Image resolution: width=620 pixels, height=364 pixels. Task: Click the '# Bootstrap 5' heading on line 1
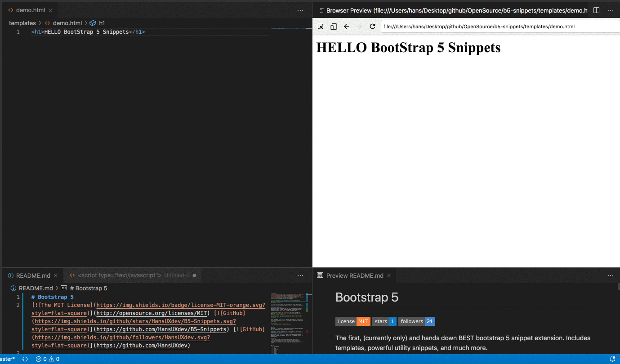tap(53, 297)
